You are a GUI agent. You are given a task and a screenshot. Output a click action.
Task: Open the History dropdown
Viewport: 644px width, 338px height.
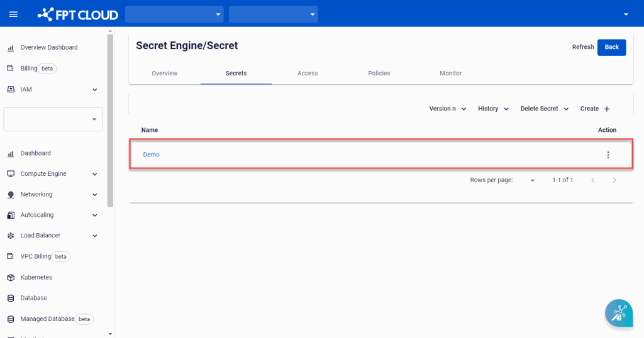point(493,109)
